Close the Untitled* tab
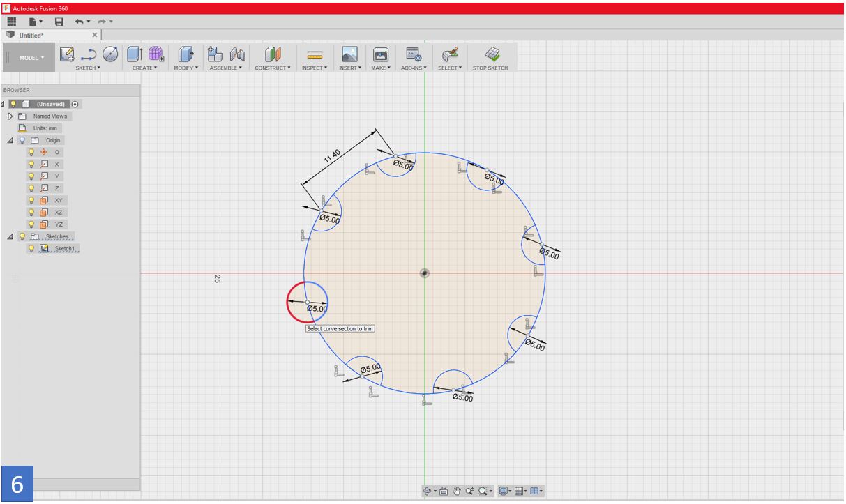This screenshot has height=504, width=846. click(95, 35)
